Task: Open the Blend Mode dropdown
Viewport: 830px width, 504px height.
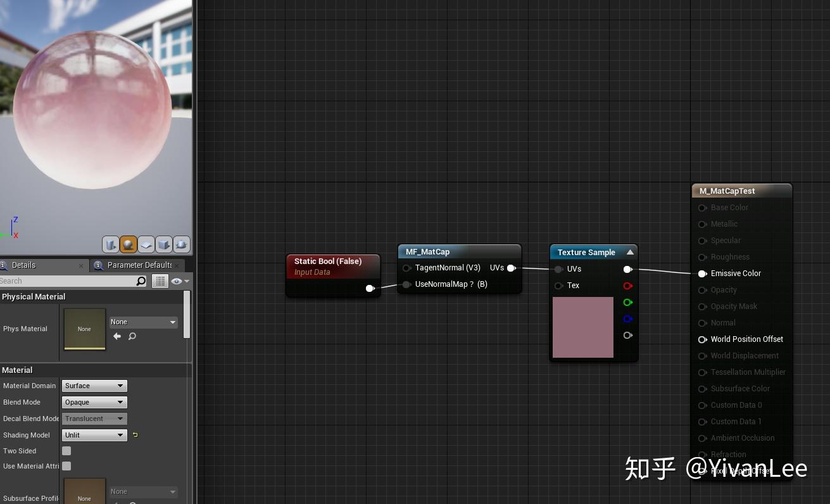Action: 94,402
